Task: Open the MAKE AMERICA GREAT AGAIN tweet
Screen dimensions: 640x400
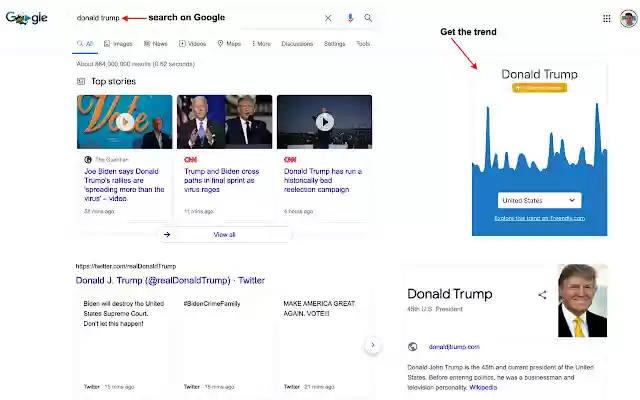Action: 319,309
